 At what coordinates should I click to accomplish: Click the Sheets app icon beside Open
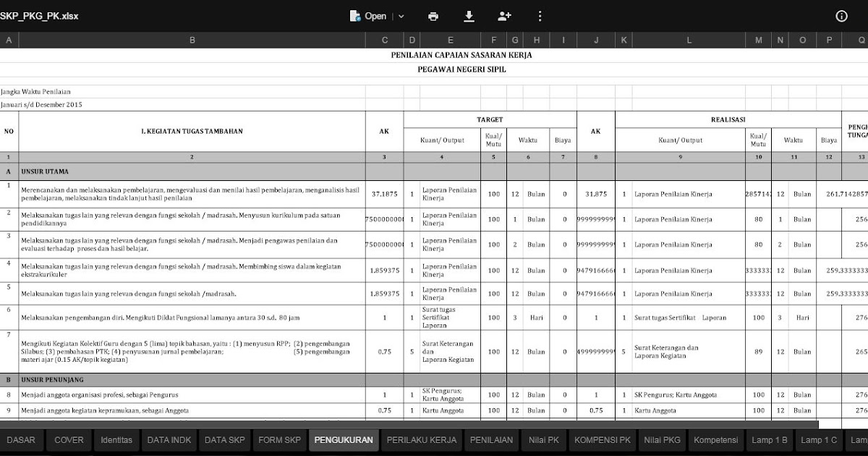pos(354,15)
